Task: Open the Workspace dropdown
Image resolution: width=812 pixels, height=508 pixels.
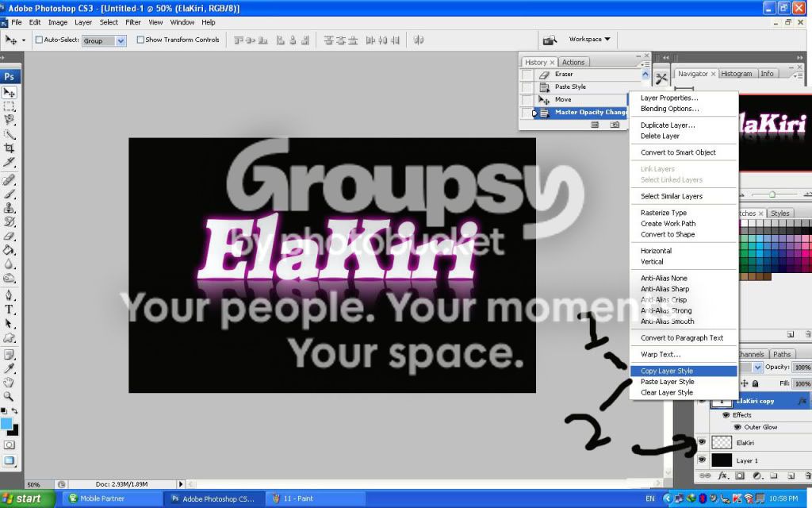Action: (x=589, y=40)
